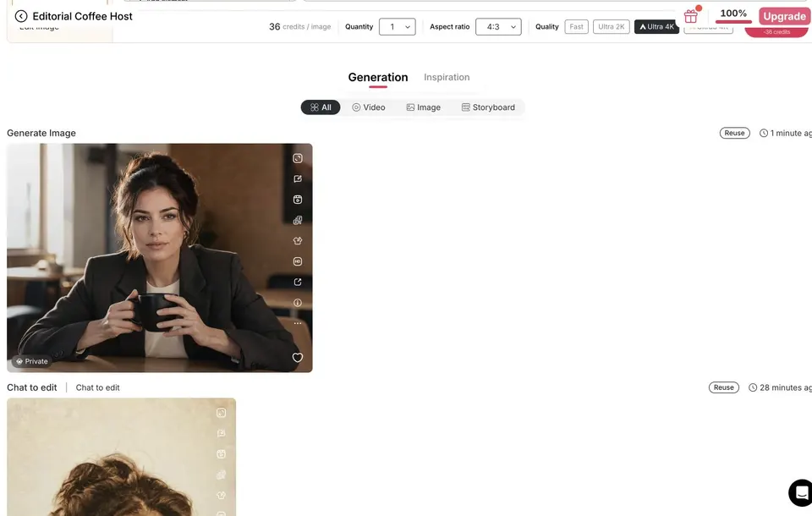Click the "Chat to edit" secondary label

97,387
